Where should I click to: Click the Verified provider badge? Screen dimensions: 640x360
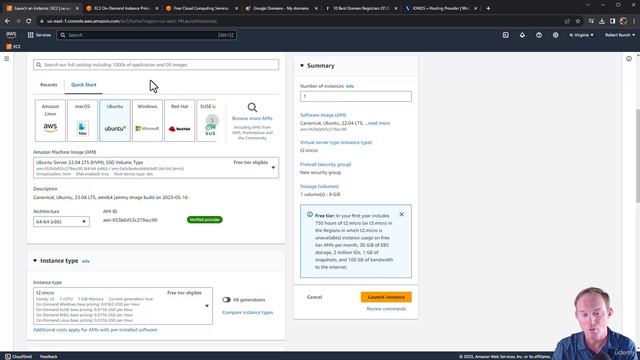tap(204, 220)
